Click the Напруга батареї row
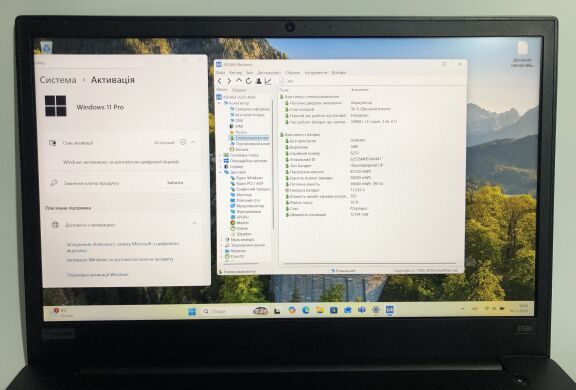This screenshot has height=390, width=576. point(325,190)
